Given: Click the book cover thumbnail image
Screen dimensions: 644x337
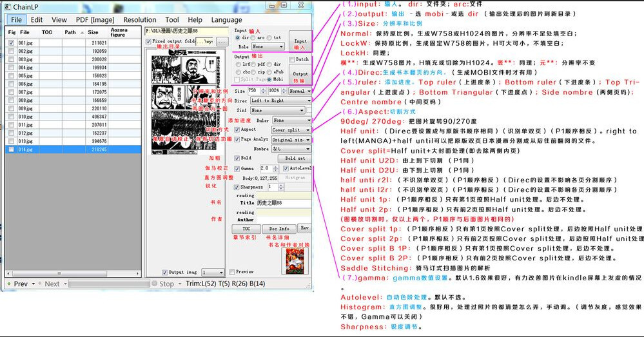Looking at the screenshot, I should point(291,260).
